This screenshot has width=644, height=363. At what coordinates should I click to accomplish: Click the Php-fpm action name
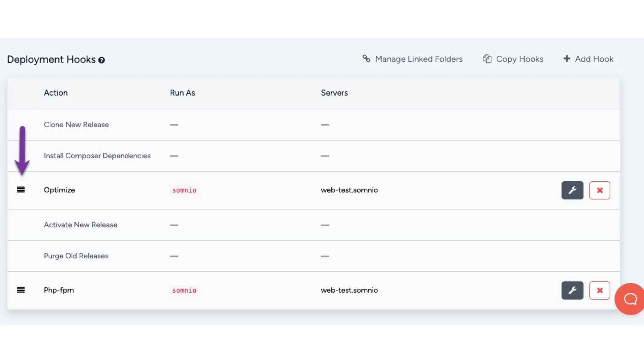[x=59, y=290]
